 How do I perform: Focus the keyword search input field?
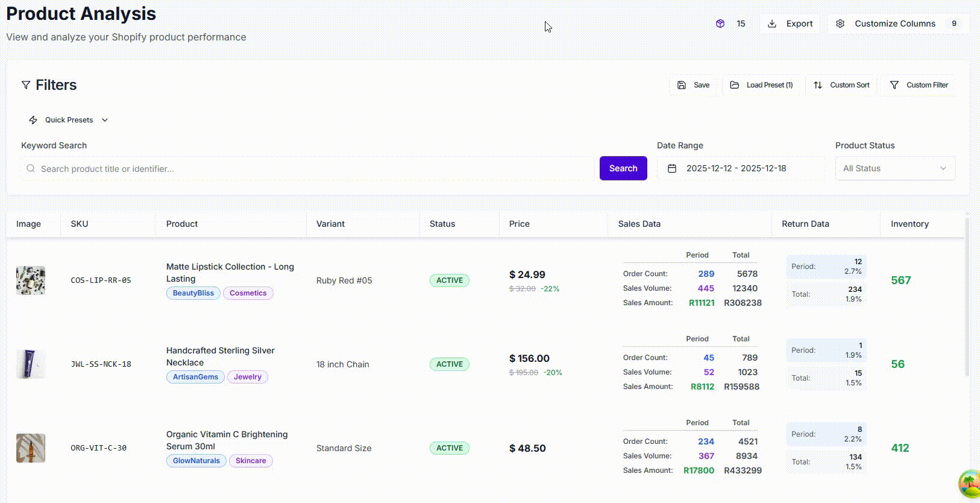[307, 169]
